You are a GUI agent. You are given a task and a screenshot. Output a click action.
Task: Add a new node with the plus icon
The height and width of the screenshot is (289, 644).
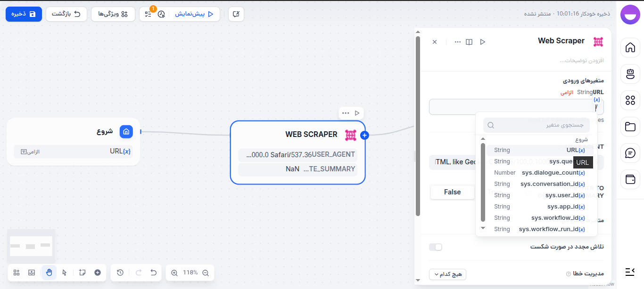point(97,273)
